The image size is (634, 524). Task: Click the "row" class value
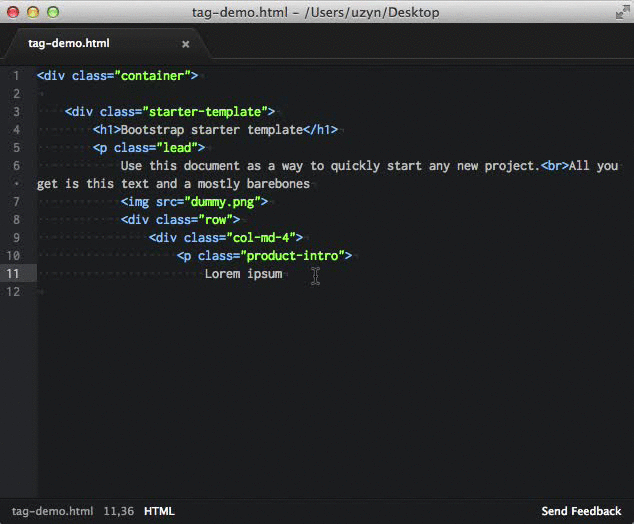click(216, 220)
